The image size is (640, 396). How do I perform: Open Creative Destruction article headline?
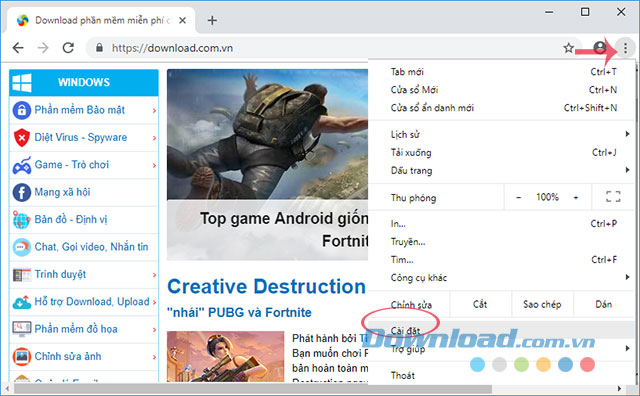(x=267, y=286)
